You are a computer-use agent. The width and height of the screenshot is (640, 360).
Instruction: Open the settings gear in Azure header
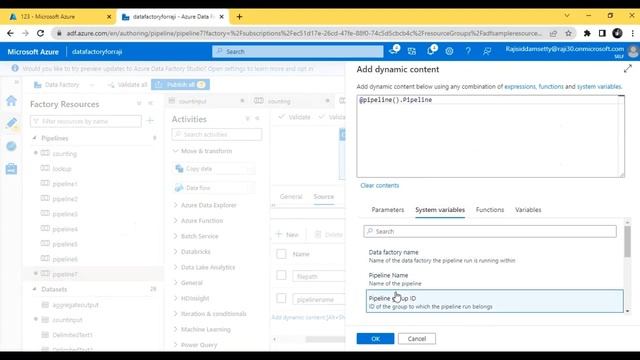[x=449, y=51]
